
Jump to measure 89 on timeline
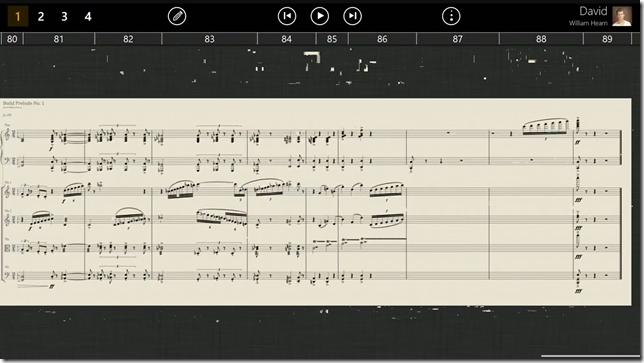coord(607,39)
